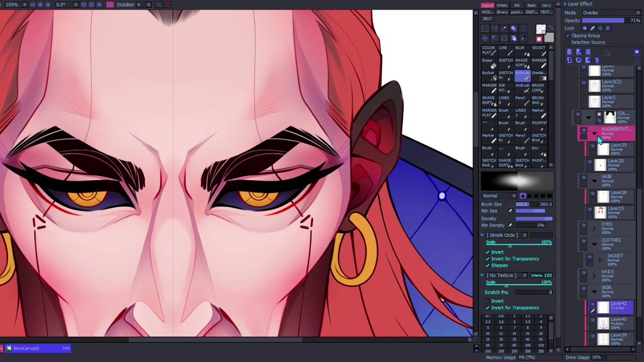Select the MARKER FLAT brush

489,113
